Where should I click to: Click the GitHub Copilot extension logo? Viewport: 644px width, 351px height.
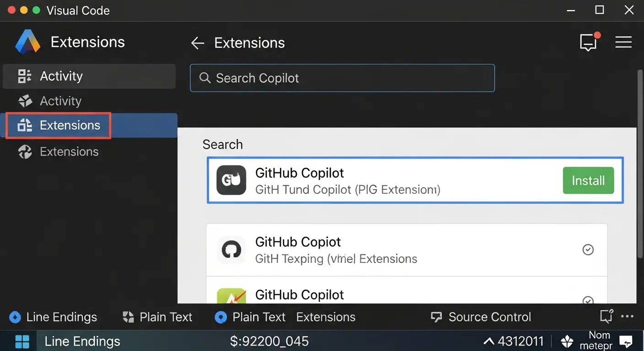231,180
